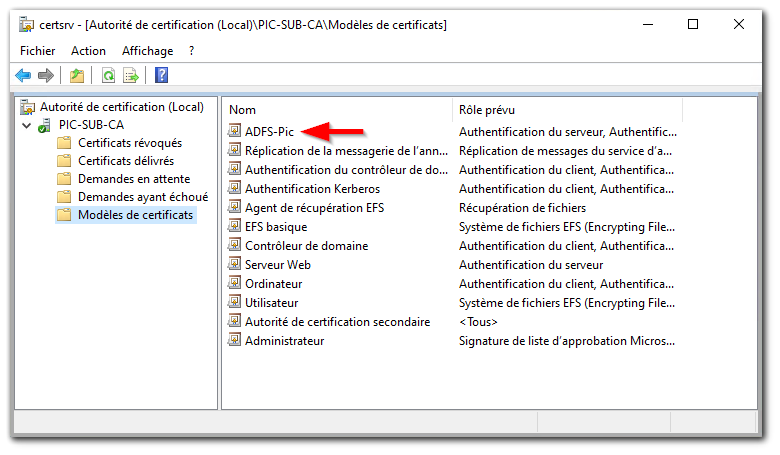This screenshot has width=780, height=455.
Task: Click the Forward arrow toolbar icon
Action: pos(46,76)
